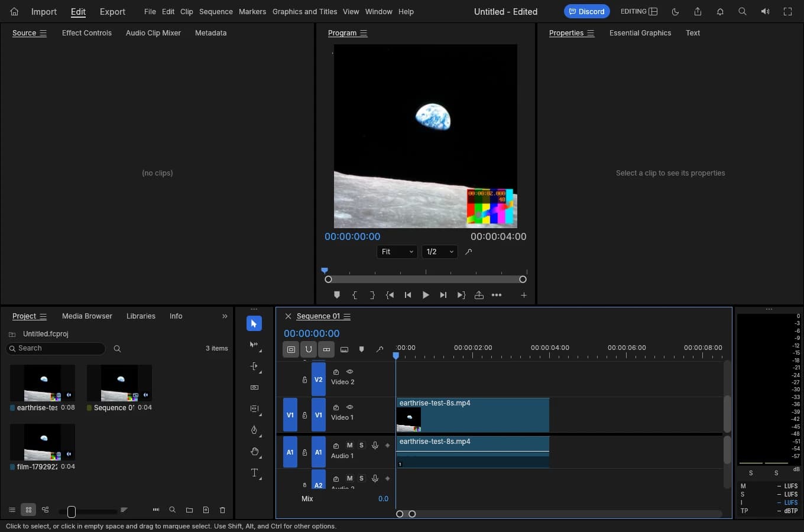Hide the Video 2 track output

pos(349,372)
